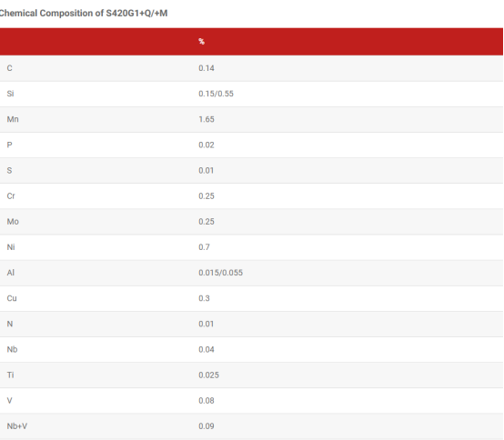Click the 0.025 titanium value
The height and width of the screenshot is (440, 504).
pyautogui.click(x=208, y=375)
